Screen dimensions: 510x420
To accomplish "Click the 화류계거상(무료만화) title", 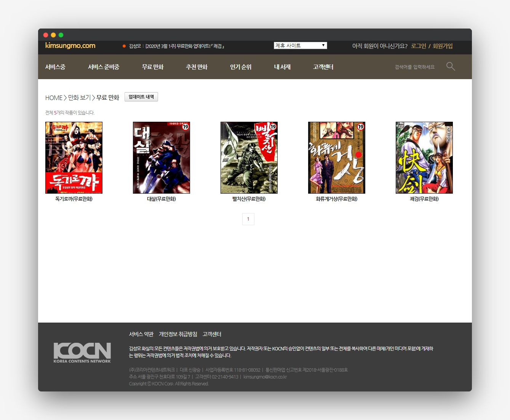I will (x=337, y=199).
